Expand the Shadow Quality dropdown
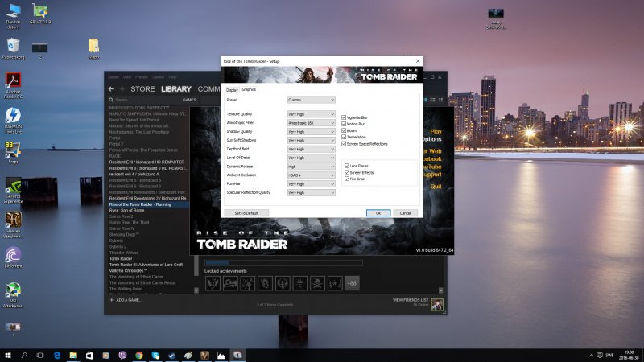 (x=312, y=132)
